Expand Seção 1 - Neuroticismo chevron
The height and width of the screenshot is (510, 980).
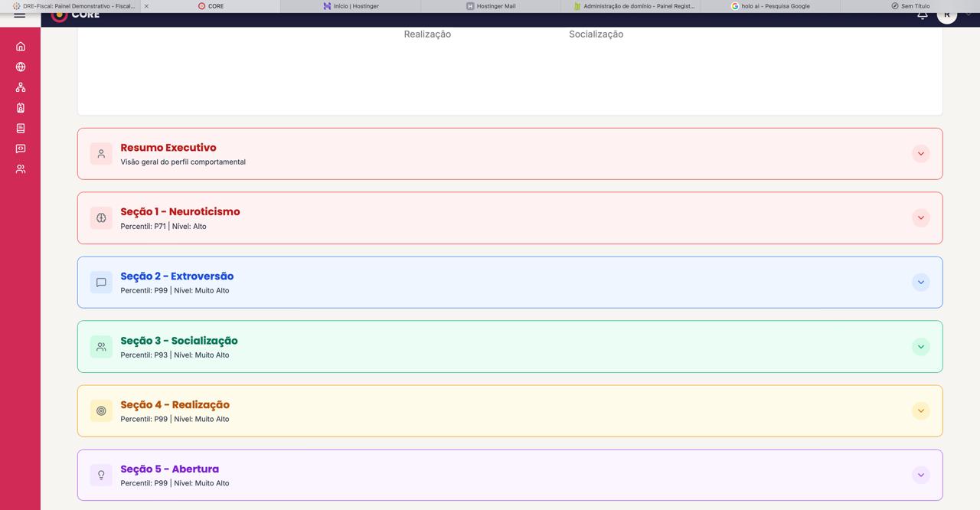click(920, 218)
